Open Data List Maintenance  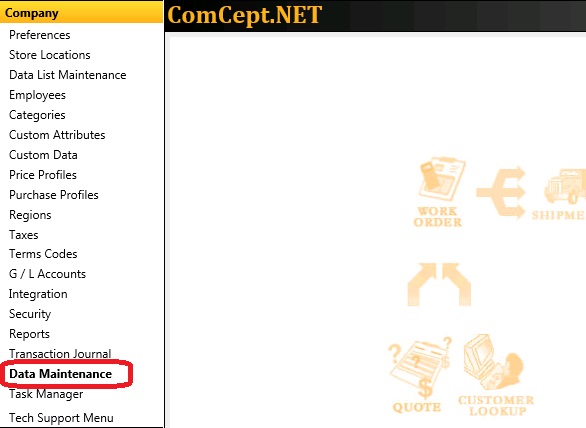[68, 75]
